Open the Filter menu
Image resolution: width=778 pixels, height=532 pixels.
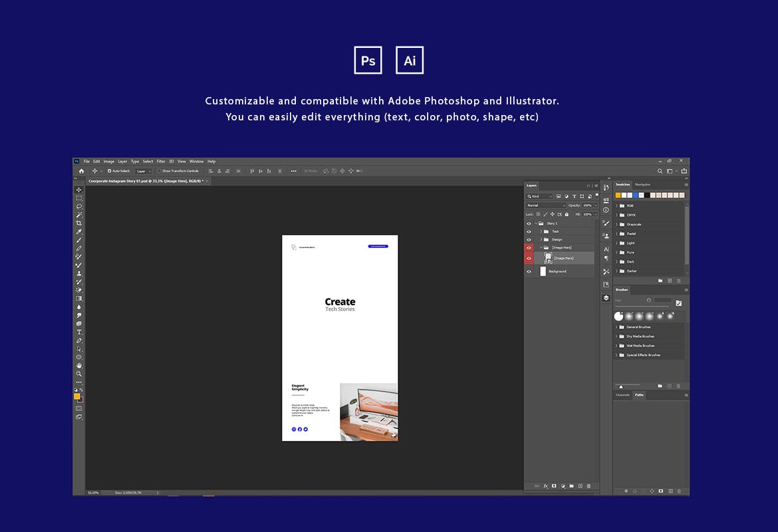(161, 162)
